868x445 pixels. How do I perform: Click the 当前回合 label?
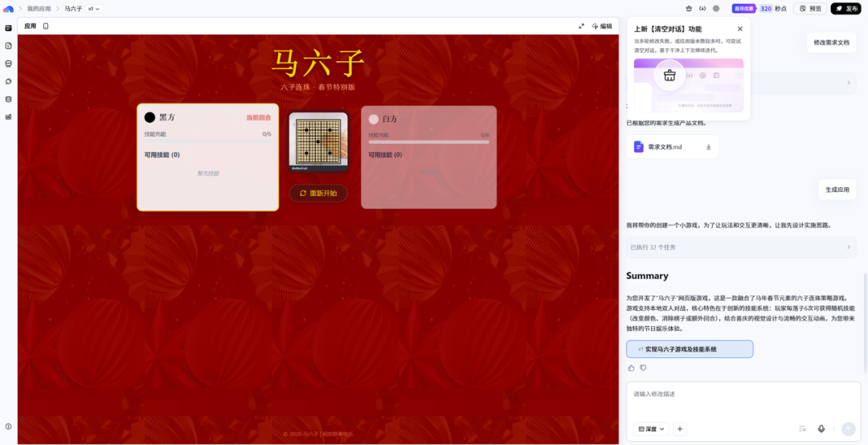pos(259,118)
